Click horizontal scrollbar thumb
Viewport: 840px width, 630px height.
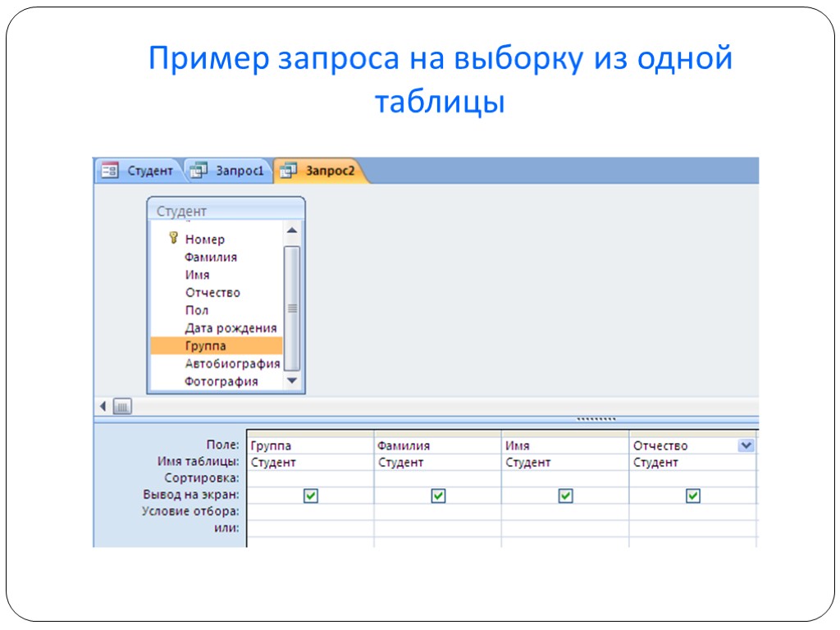click(123, 407)
